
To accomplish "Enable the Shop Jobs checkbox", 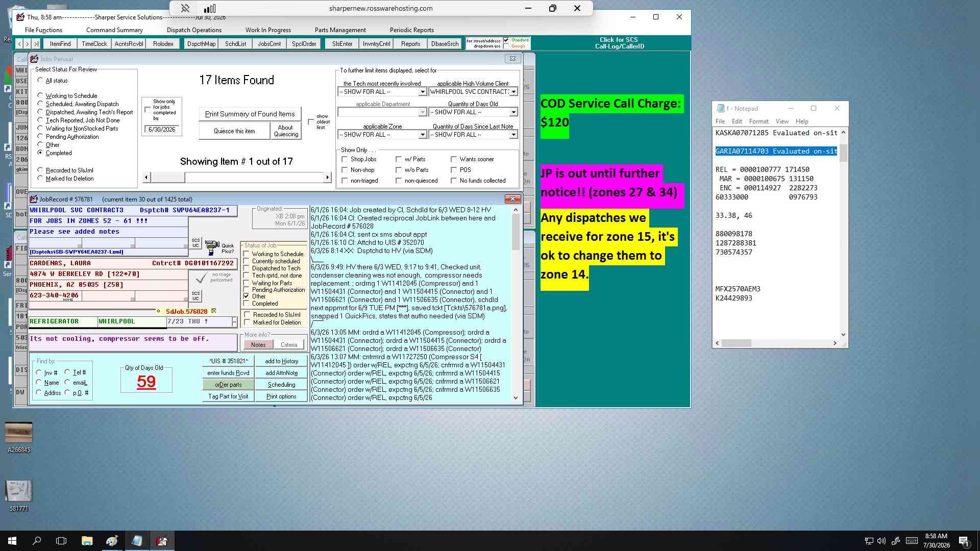I will pos(345,159).
